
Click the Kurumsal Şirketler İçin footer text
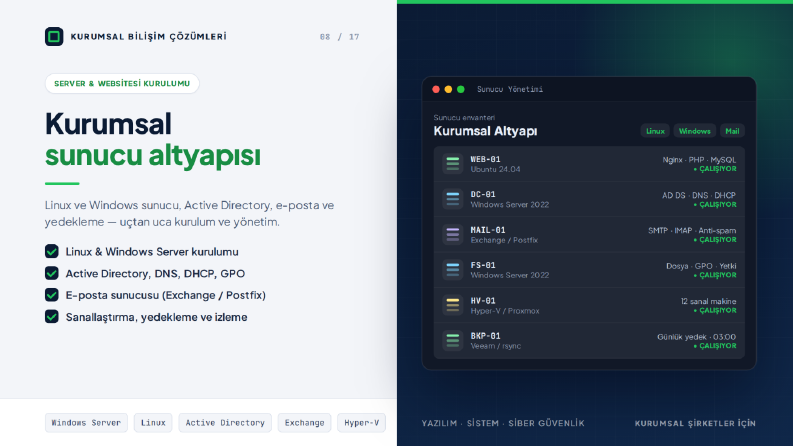(x=695, y=423)
